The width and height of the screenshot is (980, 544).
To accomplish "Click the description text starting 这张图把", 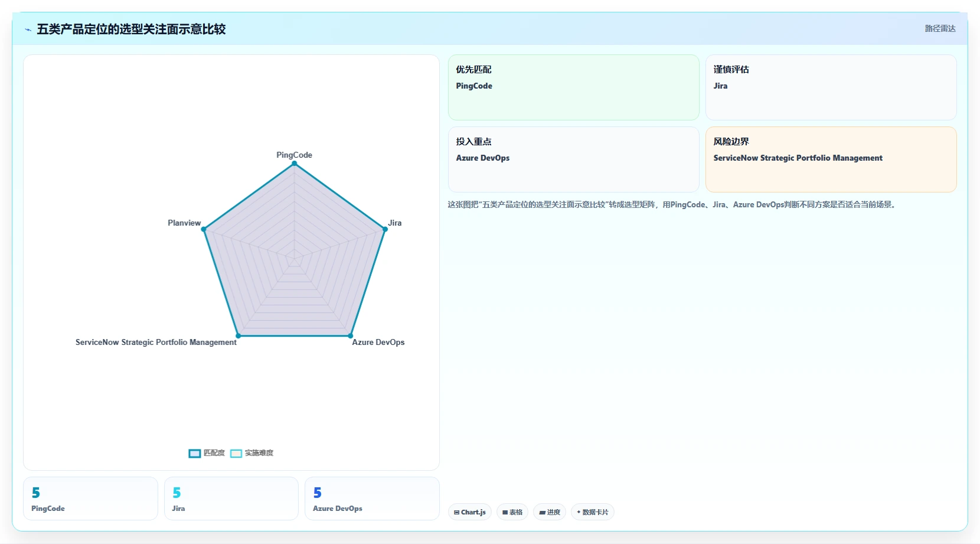I will (x=672, y=204).
